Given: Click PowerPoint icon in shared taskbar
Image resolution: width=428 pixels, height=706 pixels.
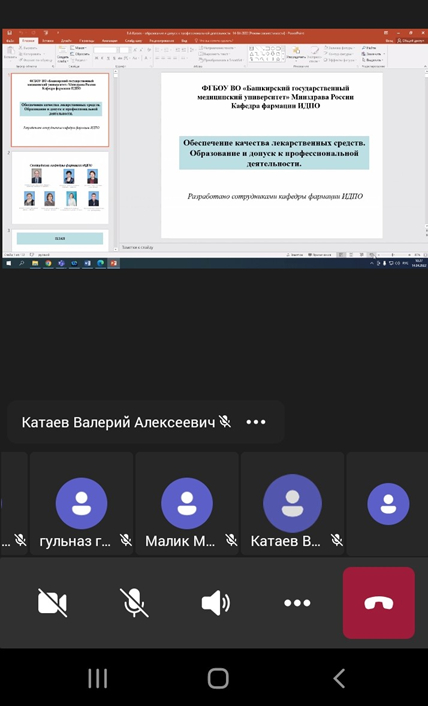Looking at the screenshot, I should pos(113,263).
